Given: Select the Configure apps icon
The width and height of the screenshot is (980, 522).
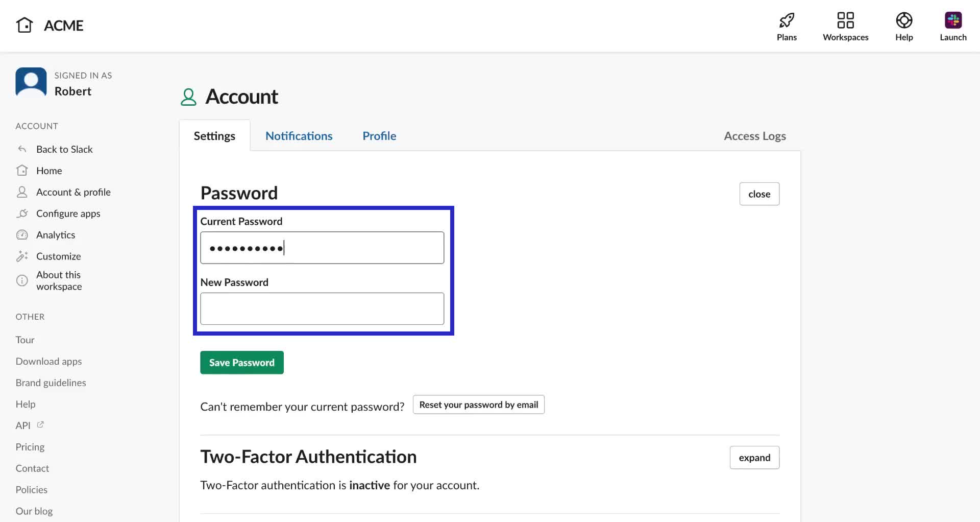Looking at the screenshot, I should point(22,213).
